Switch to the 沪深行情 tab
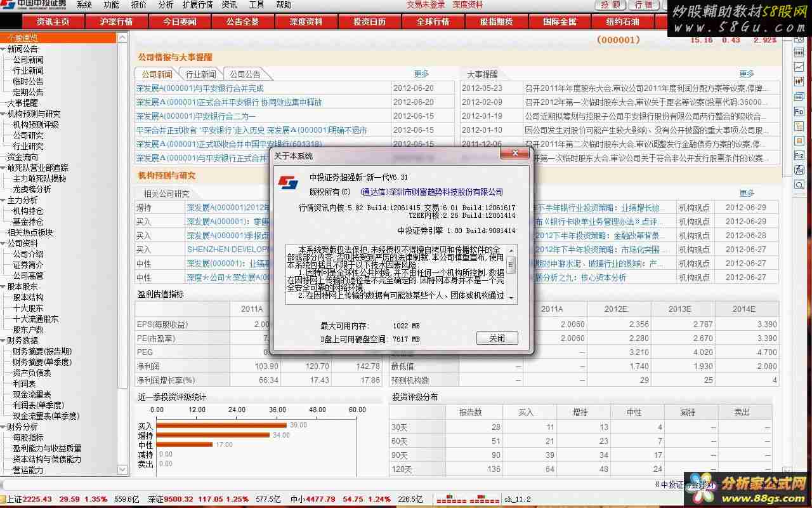The width and height of the screenshot is (812, 508). [x=116, y=22]
